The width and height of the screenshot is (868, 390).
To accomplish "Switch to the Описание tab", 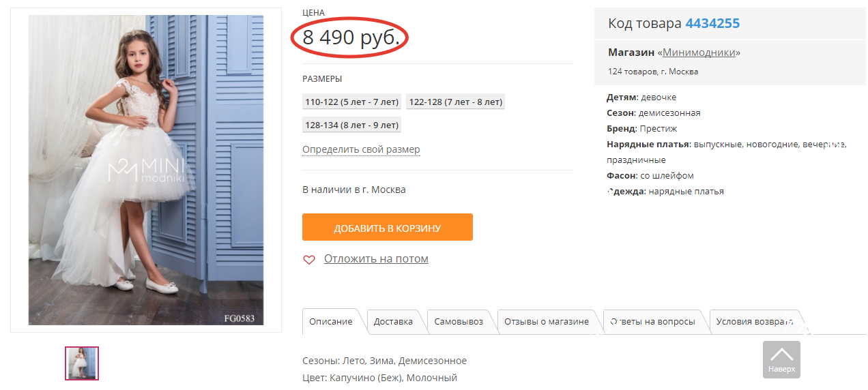I will 331,322.
